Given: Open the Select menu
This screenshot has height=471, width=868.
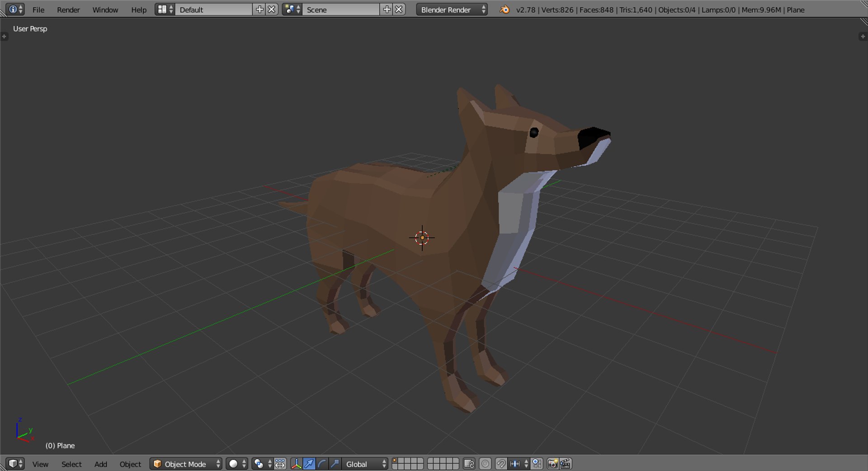Looking at the screenshot, I should click(x=71, y=464).
